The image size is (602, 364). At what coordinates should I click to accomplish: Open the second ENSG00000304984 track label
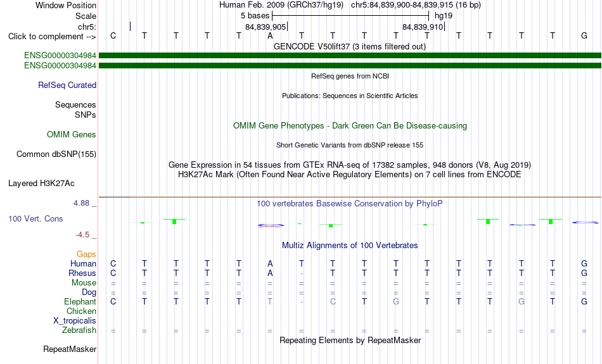click(60, 66)
